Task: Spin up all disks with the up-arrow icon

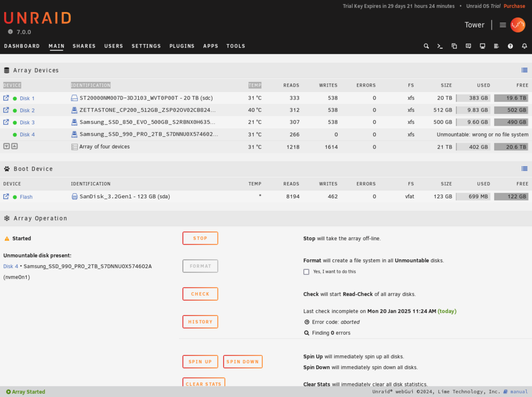Action: click(14, 146)
